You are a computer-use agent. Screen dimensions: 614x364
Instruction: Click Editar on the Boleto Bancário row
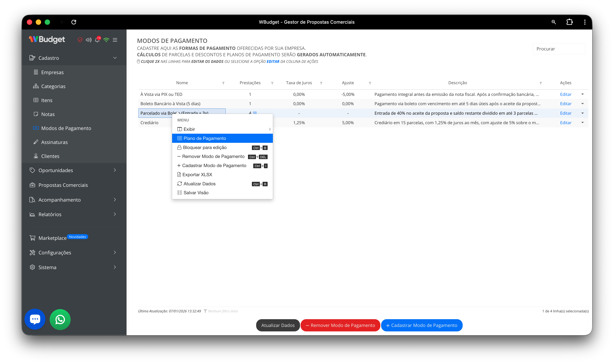(x=565, y=103)
